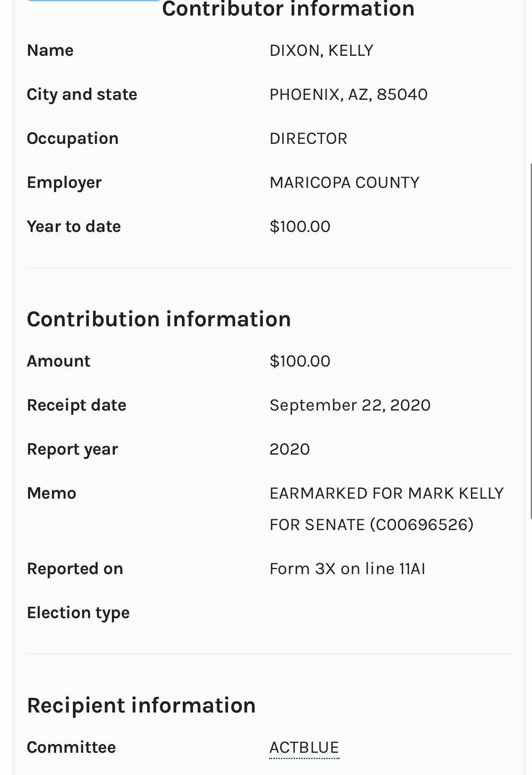Click the MARICOPA COUNTY employer value

(344, 182)
